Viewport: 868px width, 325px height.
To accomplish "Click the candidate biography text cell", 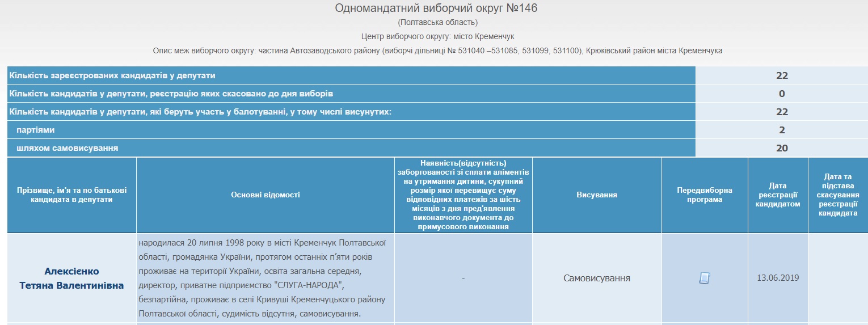I will (266, 278).
